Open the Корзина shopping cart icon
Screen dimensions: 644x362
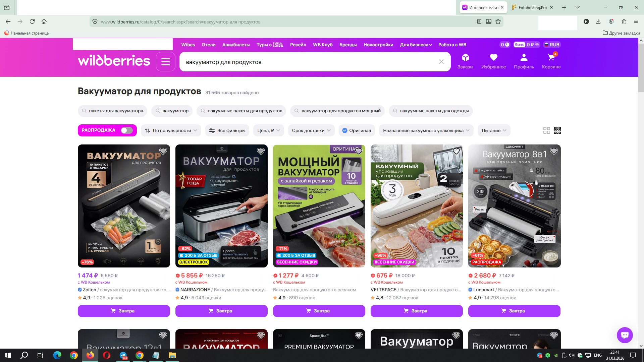[x=551, y=58]
